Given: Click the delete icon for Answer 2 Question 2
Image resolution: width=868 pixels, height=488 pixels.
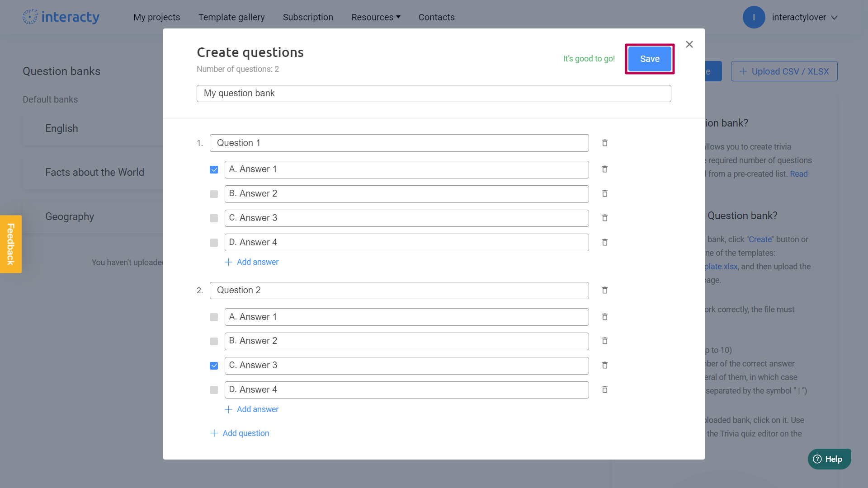Looking at the screenshot, I should [x=605, y=341].
